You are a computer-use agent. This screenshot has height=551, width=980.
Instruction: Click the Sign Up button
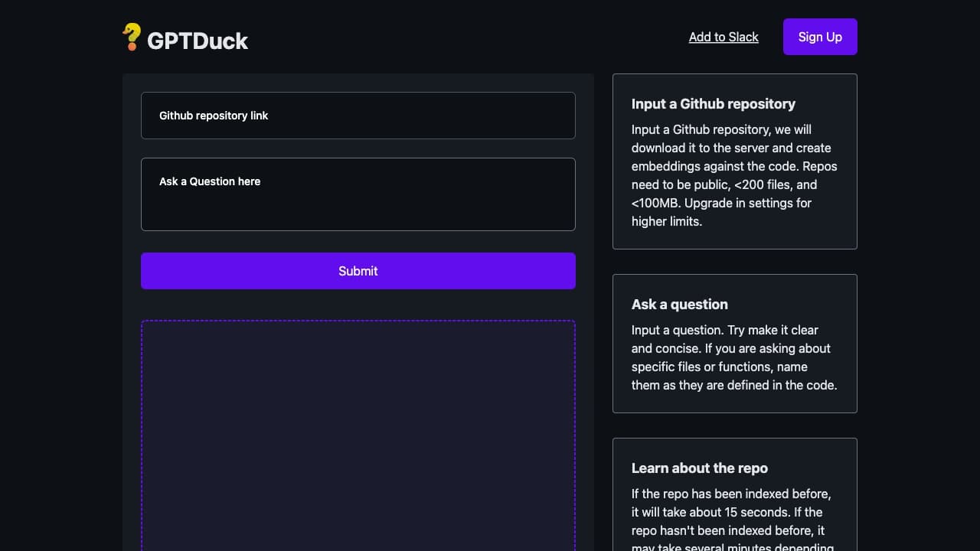819,37
